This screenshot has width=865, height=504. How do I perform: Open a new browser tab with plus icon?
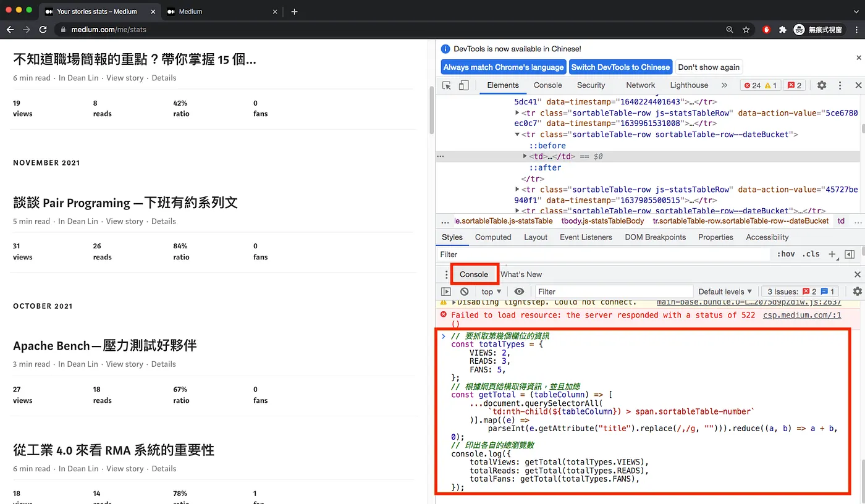click(x=294, y=11)
